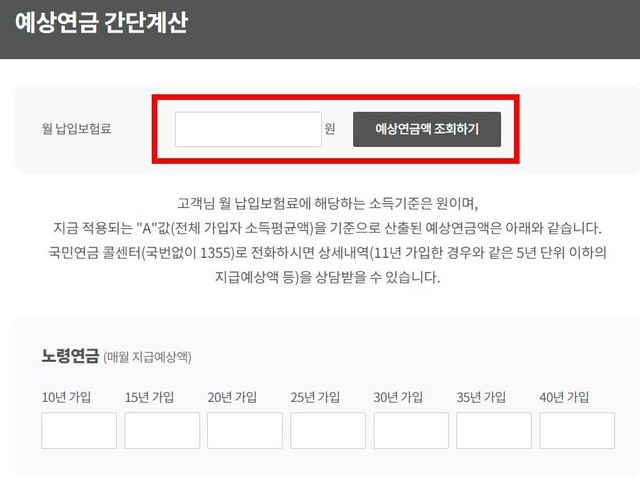
Task: Click the 예상연금액 조회하기 button
Action: coord(427,129)
